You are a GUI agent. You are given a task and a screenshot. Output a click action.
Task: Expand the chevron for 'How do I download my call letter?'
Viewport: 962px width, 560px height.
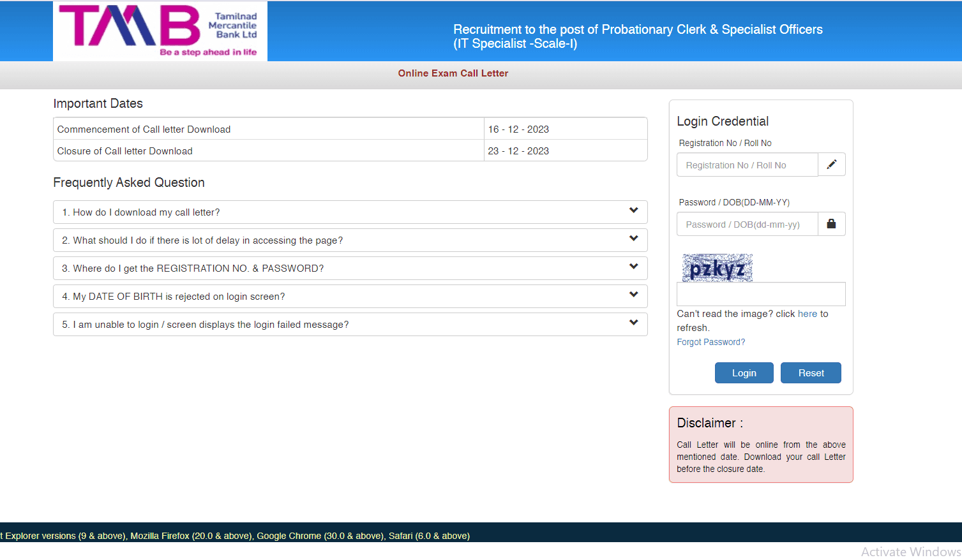633,210
